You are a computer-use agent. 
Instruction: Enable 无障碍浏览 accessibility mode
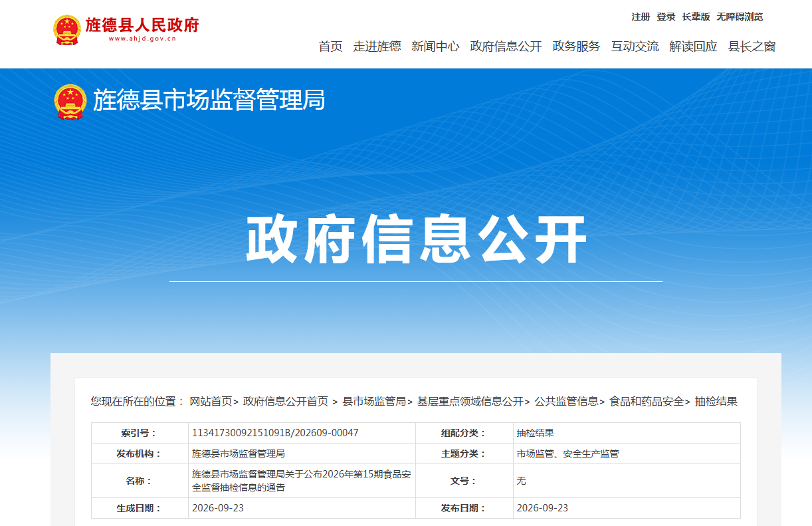[740, 17]
